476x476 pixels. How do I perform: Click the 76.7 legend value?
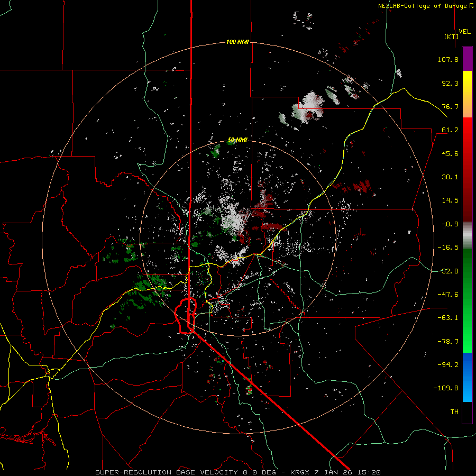coord(450,106)
